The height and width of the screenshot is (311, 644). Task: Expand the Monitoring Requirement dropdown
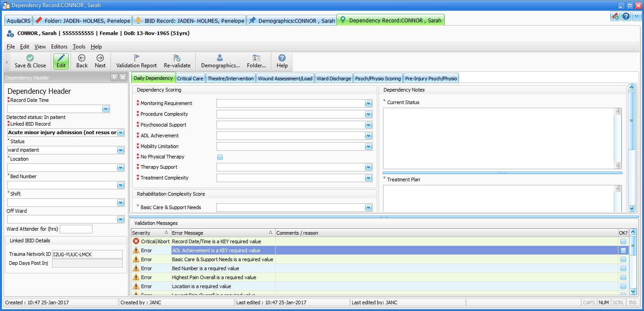(368, 104)
